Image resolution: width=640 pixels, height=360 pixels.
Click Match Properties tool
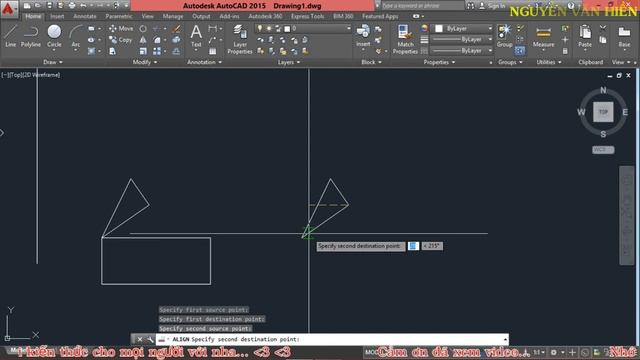[405, 39]
